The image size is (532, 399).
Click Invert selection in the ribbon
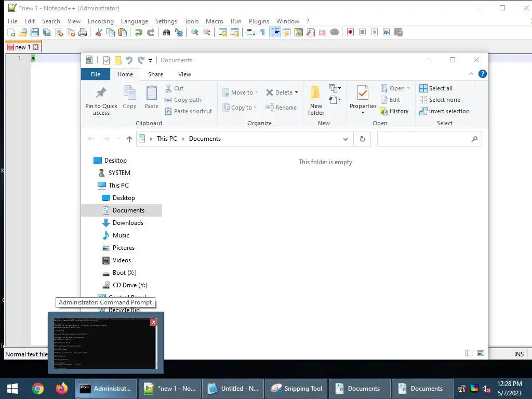pyautogui.click(x=445, y=111)
